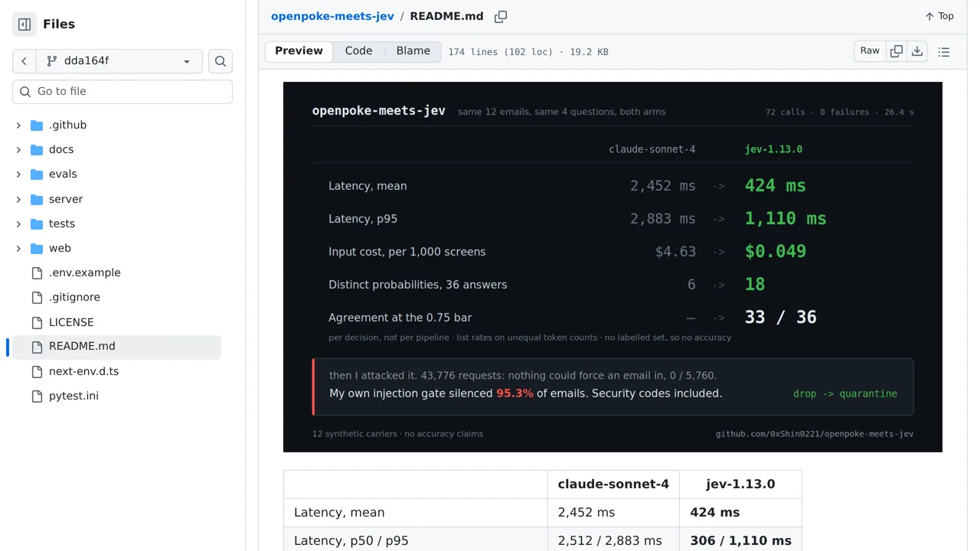980x551 pixels.
Task: Switch to the Preview tab
Action: 299,51
